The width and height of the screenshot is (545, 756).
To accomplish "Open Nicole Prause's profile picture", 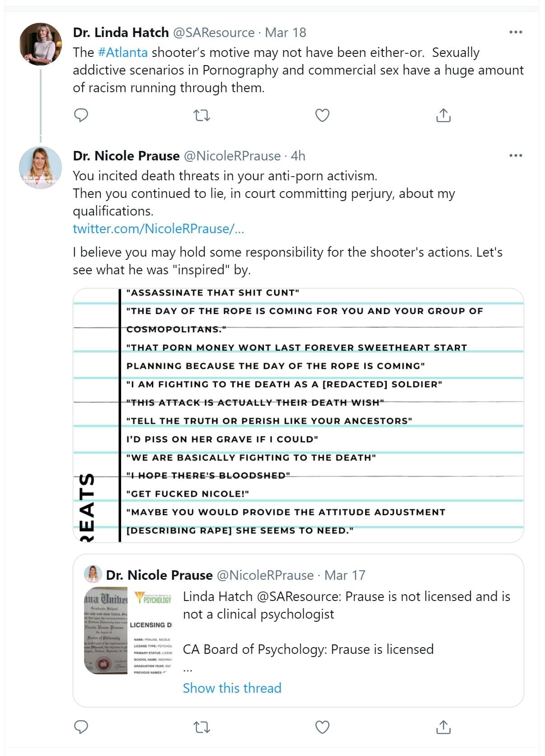I will [41, 167].
